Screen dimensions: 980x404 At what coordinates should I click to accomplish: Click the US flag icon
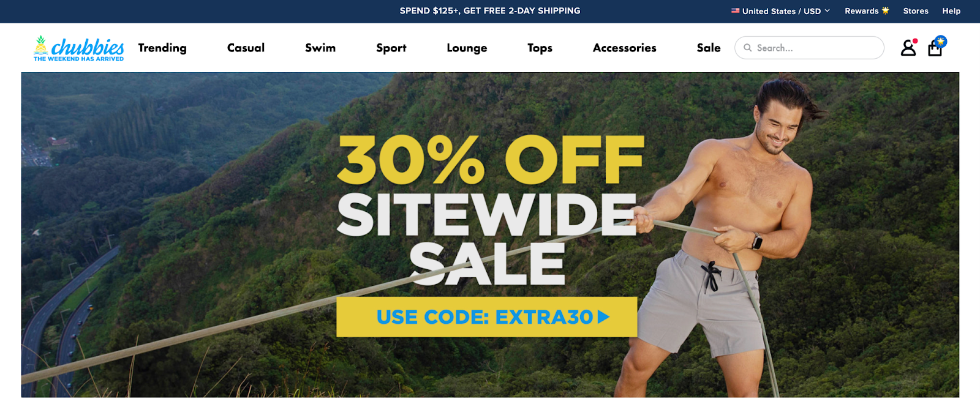(x=735, y=10)
